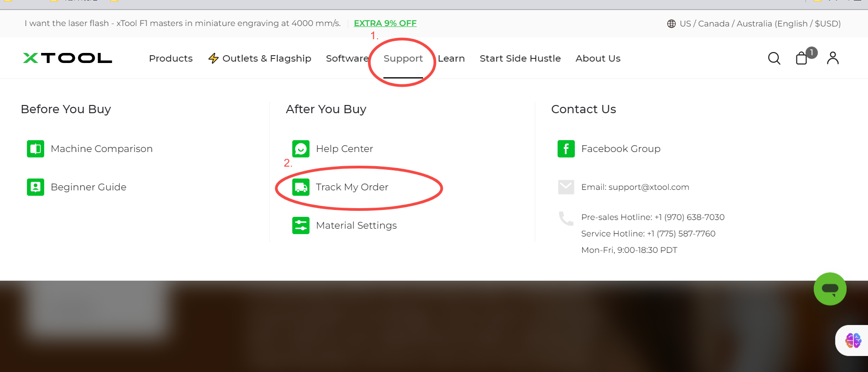This screenshot has width=868, height=372.
Task: Open the search magnifier icon
Action: pyautogui.click(x=774, y=58)
